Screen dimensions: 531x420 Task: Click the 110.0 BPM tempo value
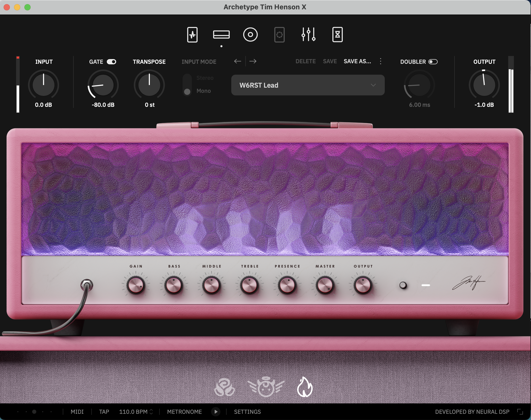[x=133, y=412]
